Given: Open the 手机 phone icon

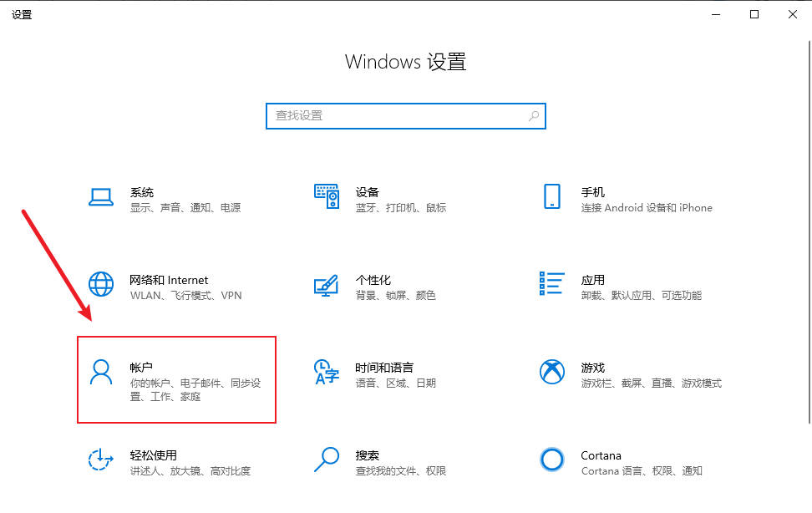Looking at the screenshot, I should (552, 196).
